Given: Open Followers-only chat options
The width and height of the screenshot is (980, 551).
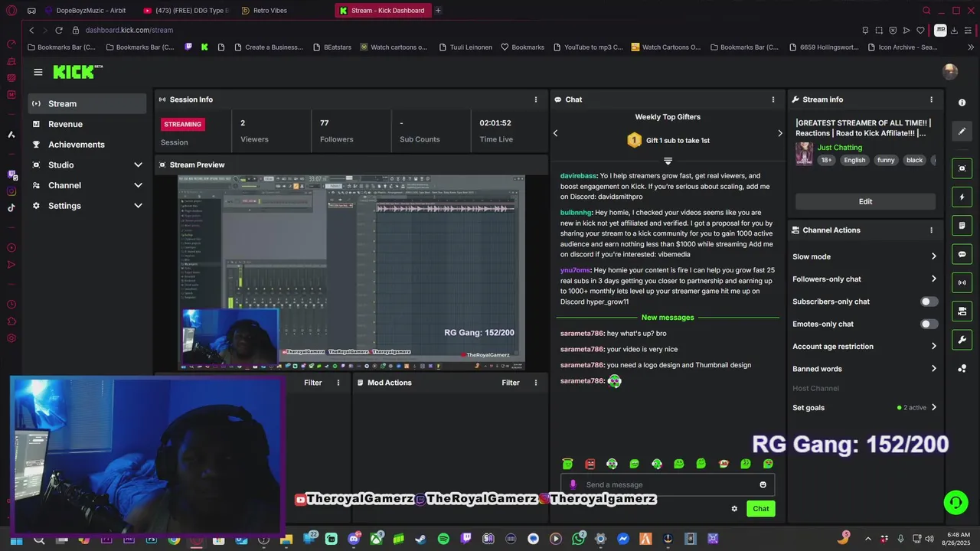Looking at the screenshot, I should pos(864,279).
